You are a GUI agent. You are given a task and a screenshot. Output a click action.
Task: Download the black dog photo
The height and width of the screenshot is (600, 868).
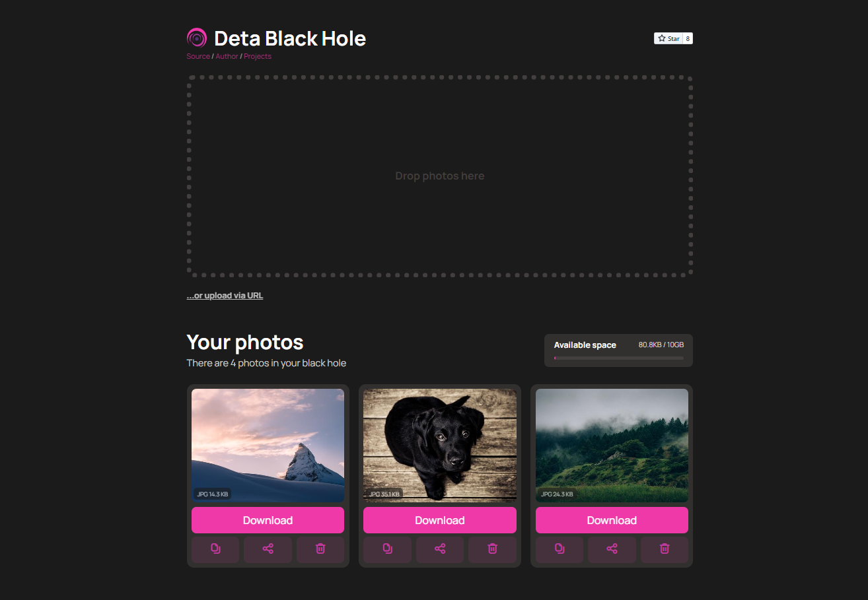(x=440, y=520)
